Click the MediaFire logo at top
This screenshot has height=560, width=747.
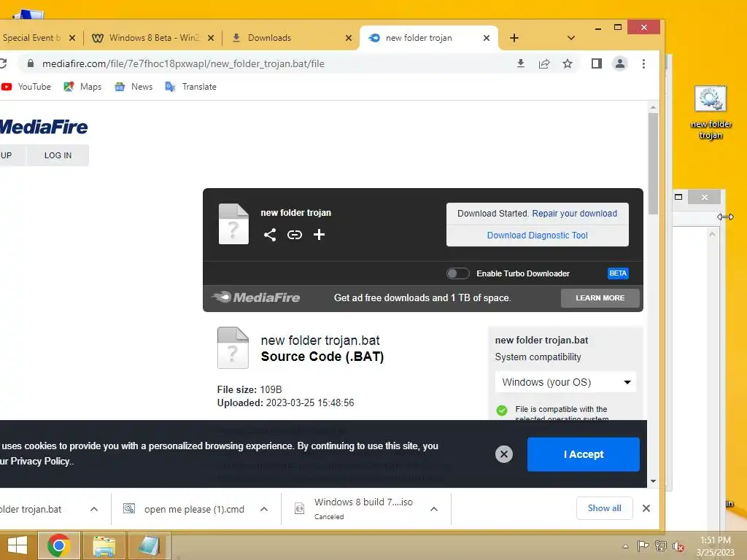(x=44, y=127)
